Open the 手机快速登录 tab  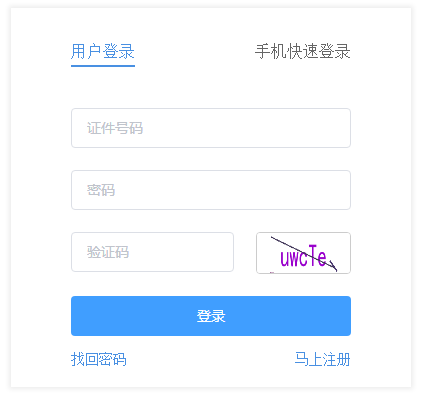(x=302, y=52)
